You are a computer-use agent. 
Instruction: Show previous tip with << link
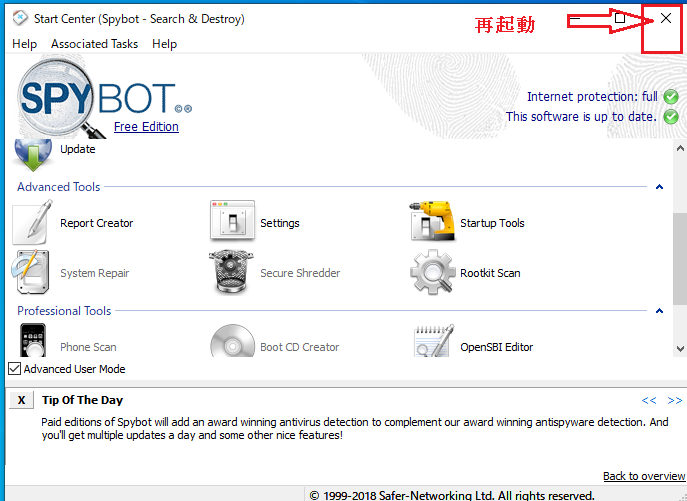[649, 400]
